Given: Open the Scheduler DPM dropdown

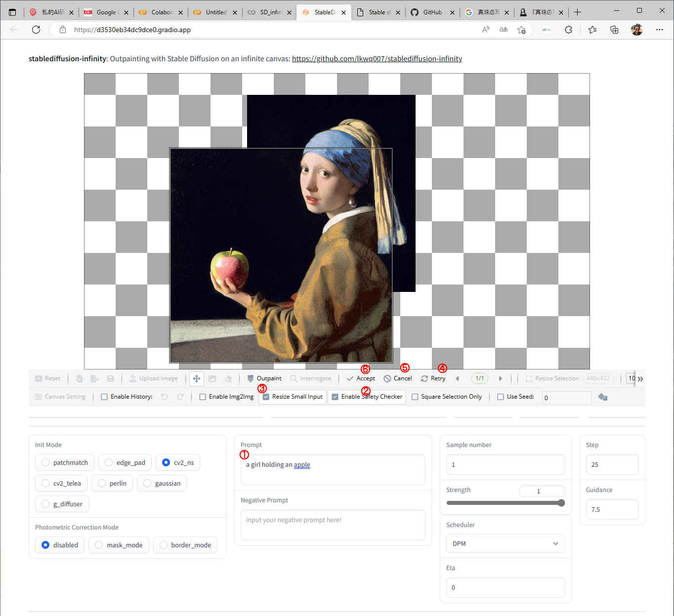Looking at the screenshot, I should (x=505, y=543).
